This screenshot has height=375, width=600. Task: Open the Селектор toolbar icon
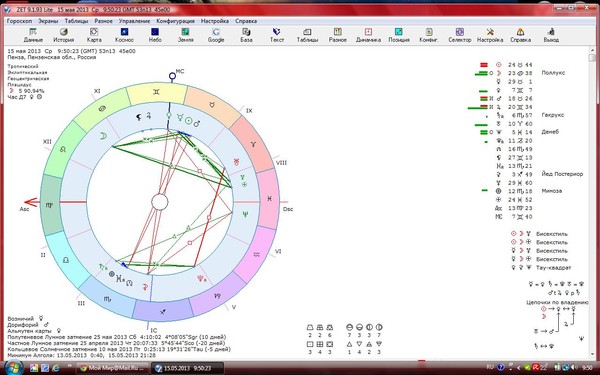460,35
